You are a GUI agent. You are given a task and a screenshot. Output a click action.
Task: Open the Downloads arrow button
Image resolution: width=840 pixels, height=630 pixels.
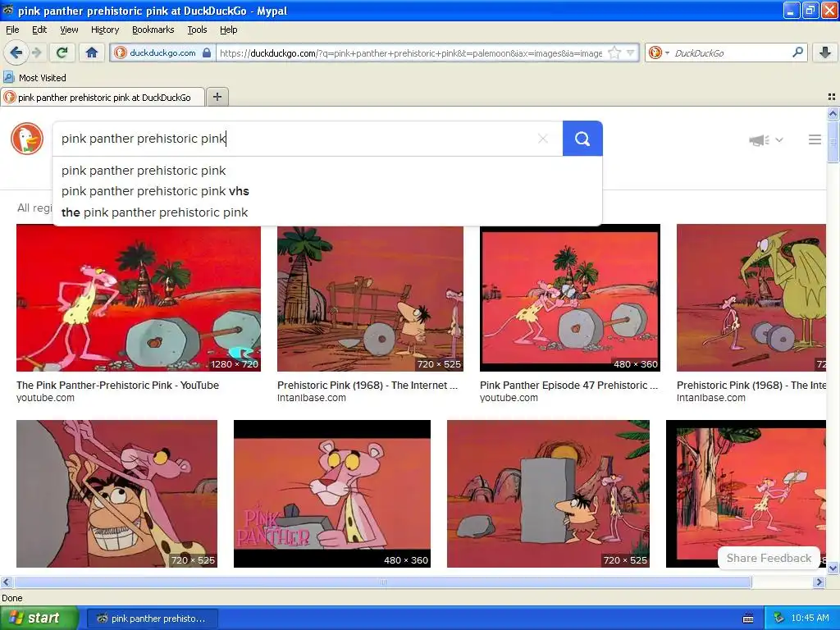[825, 52]
